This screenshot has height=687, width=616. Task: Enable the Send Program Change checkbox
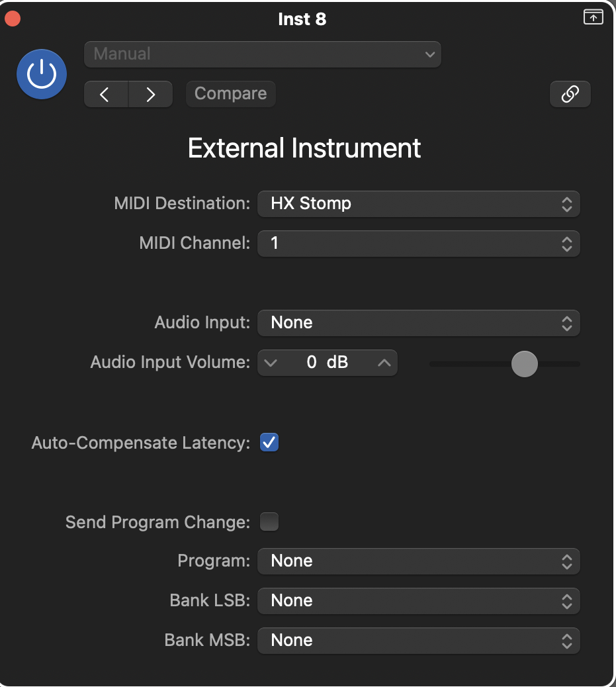tap(269, 522)
